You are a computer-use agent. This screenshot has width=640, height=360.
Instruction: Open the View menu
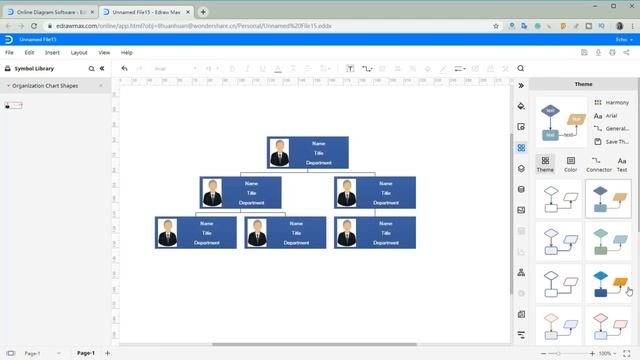(104, 53)
